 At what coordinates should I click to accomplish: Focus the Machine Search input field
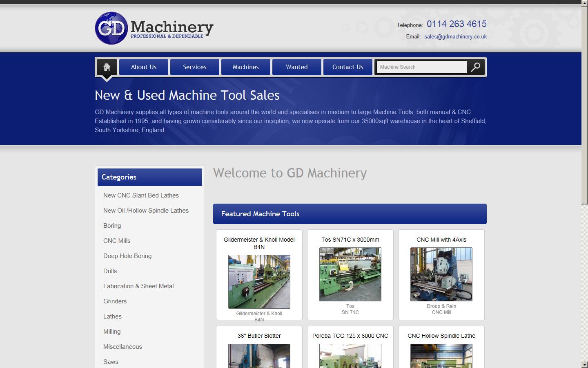click(421, 67)
